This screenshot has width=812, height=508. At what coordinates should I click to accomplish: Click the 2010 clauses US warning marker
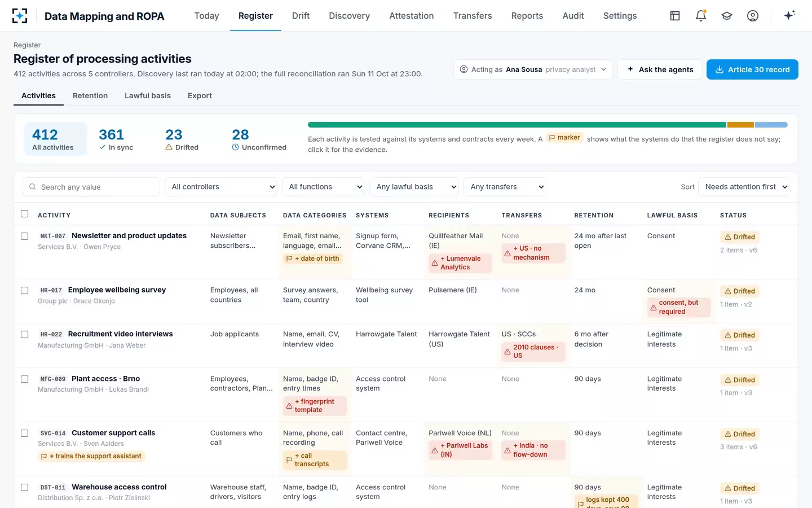533,352
